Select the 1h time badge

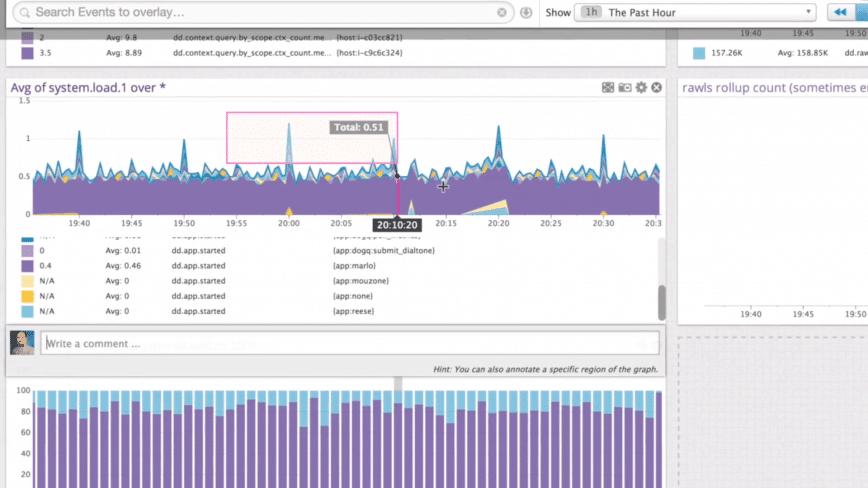[591, 12]
